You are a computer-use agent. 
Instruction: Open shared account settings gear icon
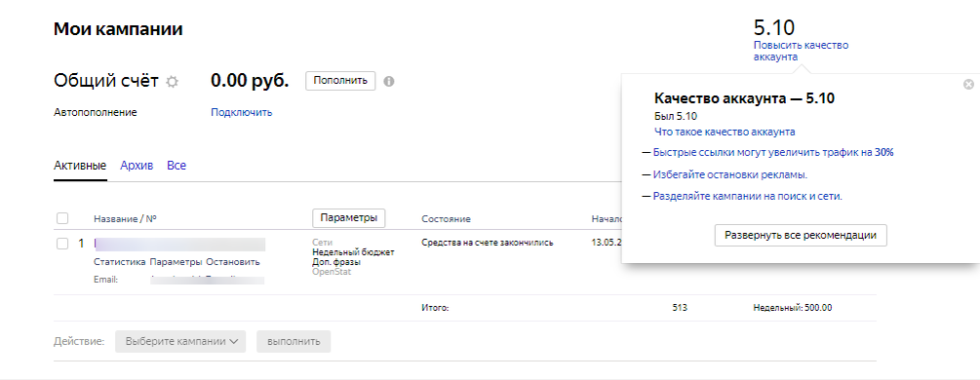click(x=172, y=81)
